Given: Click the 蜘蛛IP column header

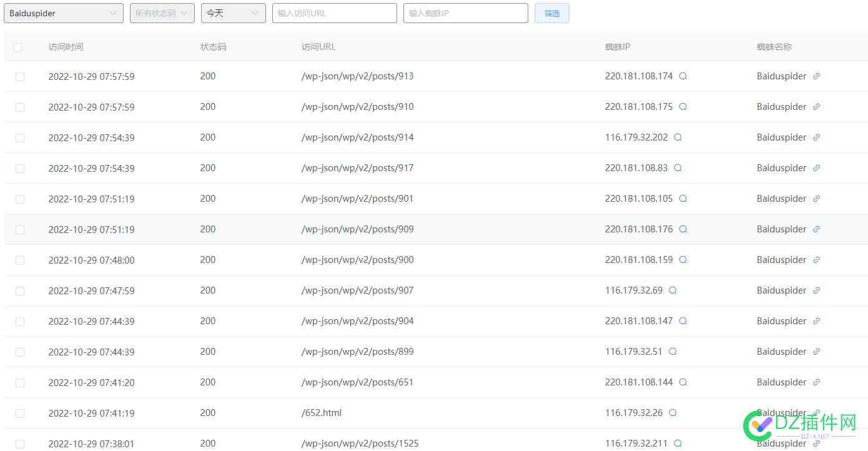Looking at the screenshot, I should [618, 47].
